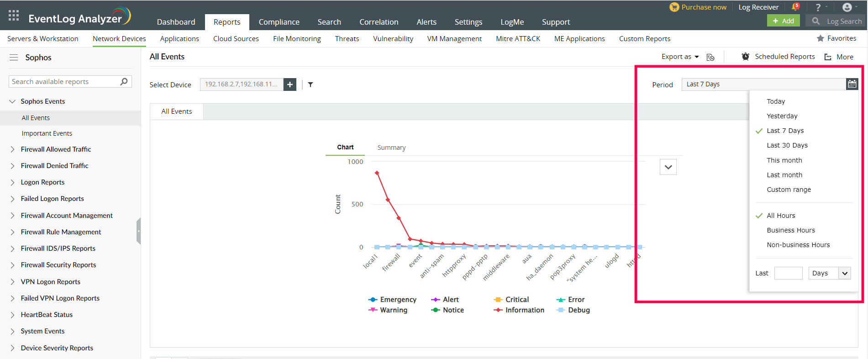The image size is (868, 359).
Task: Click the device filter funnel icon
Action: tap(310, 84)
